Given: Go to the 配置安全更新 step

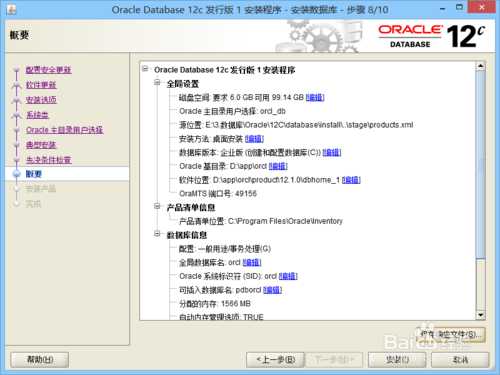Looking at the screenshot, I should [x=49, y=70].
